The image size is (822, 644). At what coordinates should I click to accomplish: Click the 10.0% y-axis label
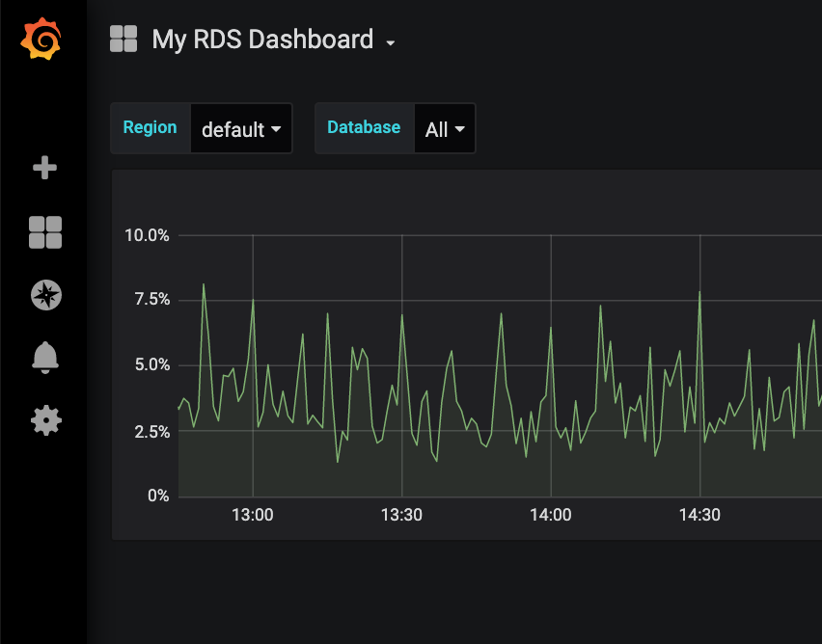click(148, 235)
